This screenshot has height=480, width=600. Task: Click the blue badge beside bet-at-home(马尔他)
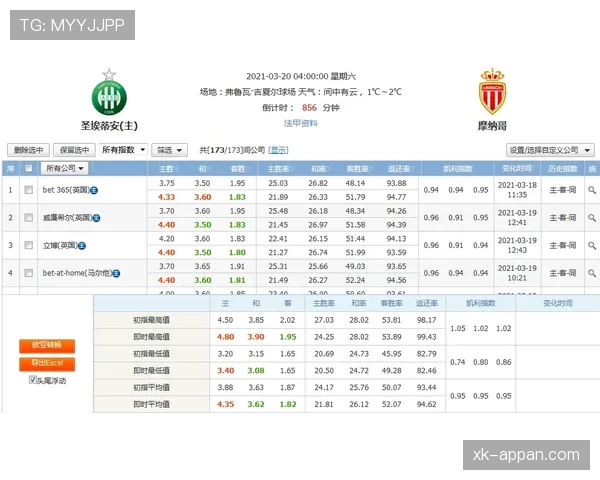[x=117, y=273]
